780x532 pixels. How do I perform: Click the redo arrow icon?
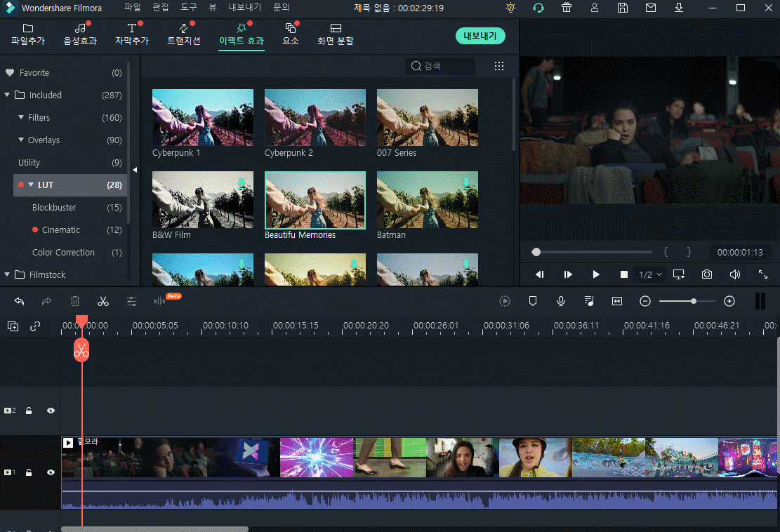tap(47, 301)
